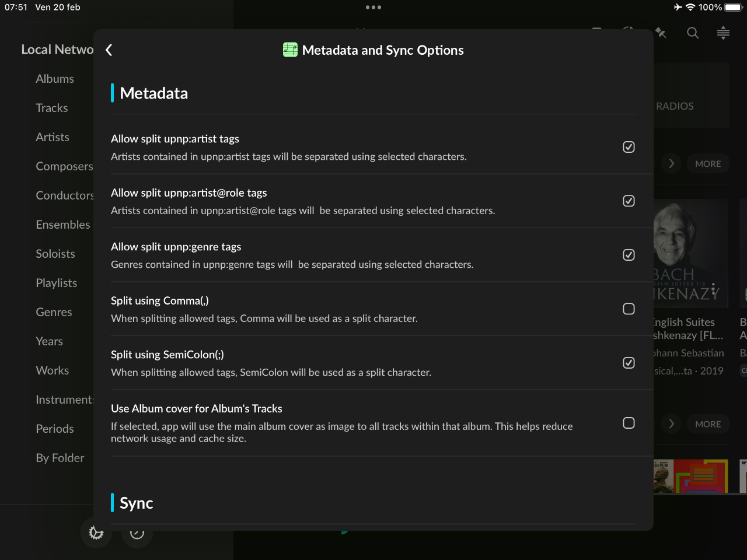Image resolution: width=747 pixels, height=560 pixels.
Task: Click the pin icon in the top toolbar
Action: (661, 33)
